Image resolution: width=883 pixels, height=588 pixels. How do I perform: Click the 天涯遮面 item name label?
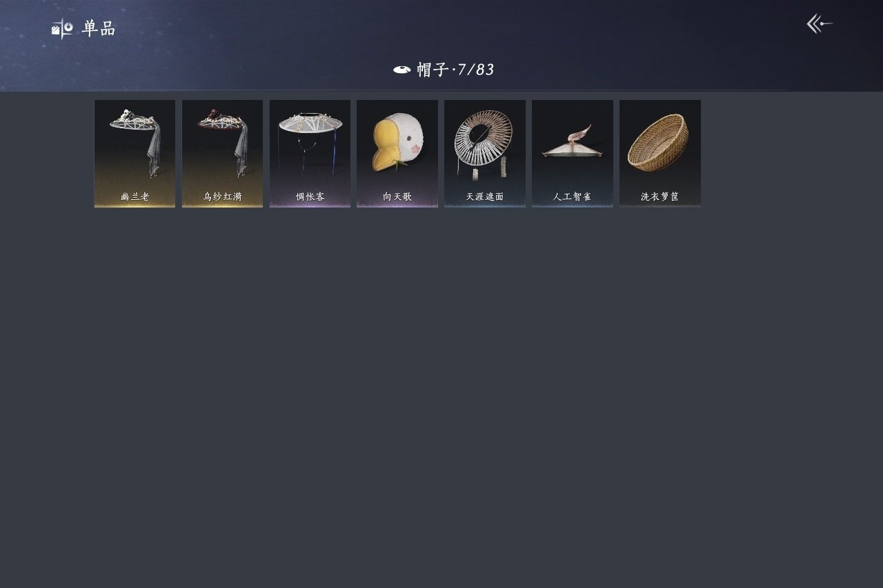[484, 196]
